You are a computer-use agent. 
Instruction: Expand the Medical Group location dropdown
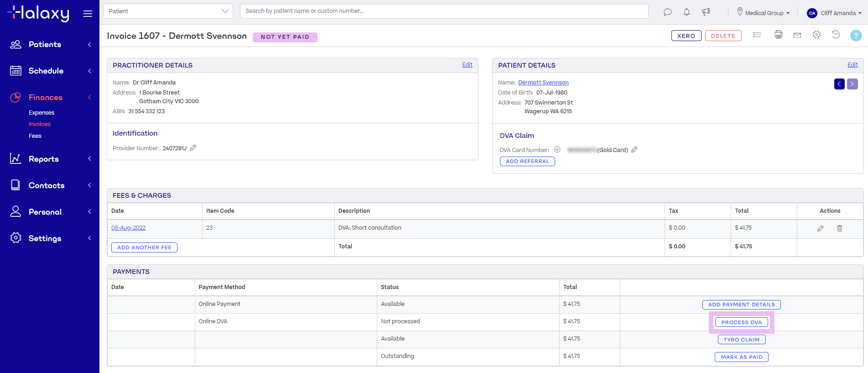point(763,13)
